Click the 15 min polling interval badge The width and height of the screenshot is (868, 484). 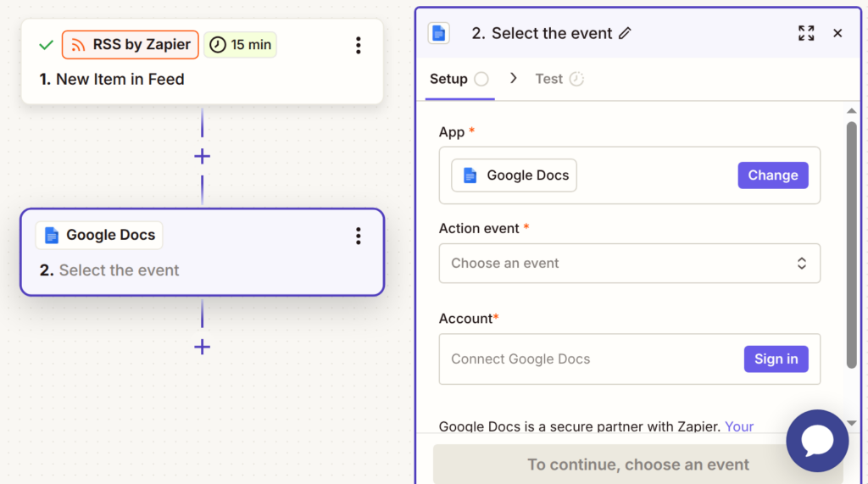tap(240, 45)
